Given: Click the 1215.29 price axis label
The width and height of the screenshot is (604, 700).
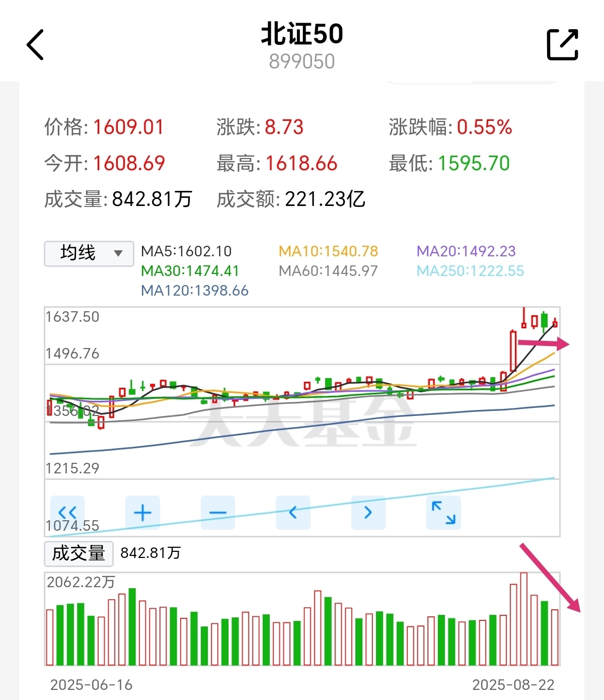Looking at the screenshot, I should coord(72,468).
